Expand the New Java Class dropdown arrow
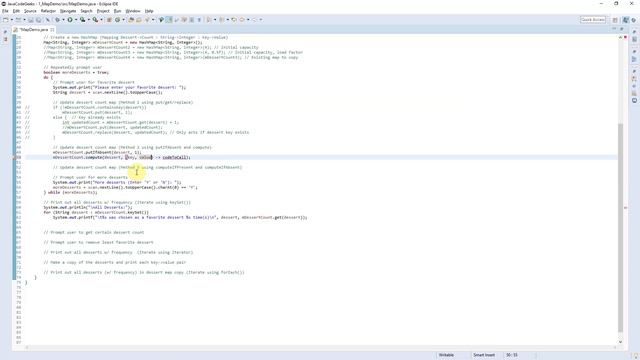The width and height of the screenshot is (640, 360). (123, 20)
